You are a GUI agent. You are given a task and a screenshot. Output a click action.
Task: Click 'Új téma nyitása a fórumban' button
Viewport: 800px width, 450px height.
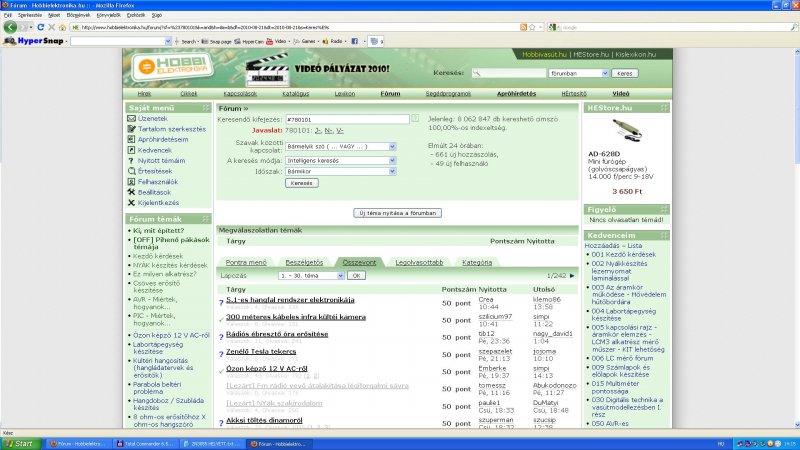pyautogui.click(x=397, y=213)
